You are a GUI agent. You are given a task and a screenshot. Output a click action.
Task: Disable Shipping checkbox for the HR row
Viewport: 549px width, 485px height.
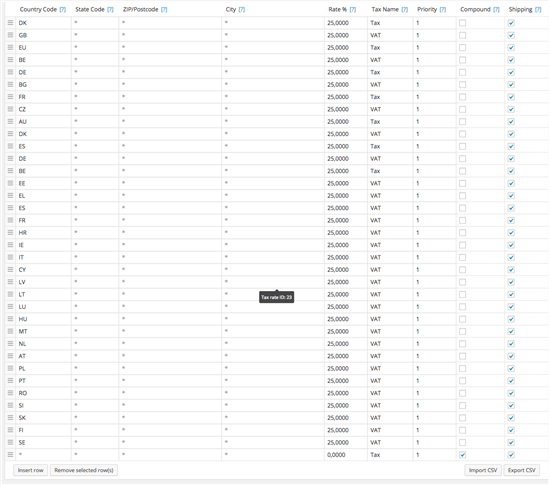(511, 233)
